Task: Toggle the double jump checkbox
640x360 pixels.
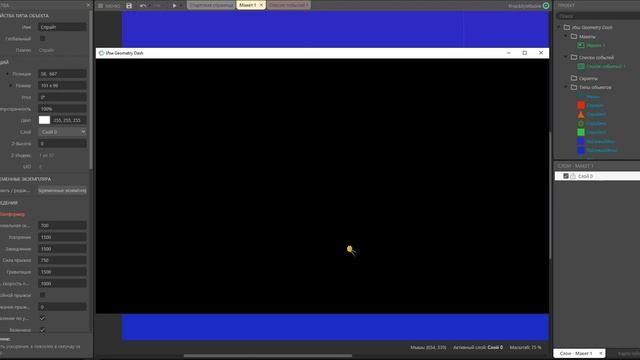Action: [42, 295]
